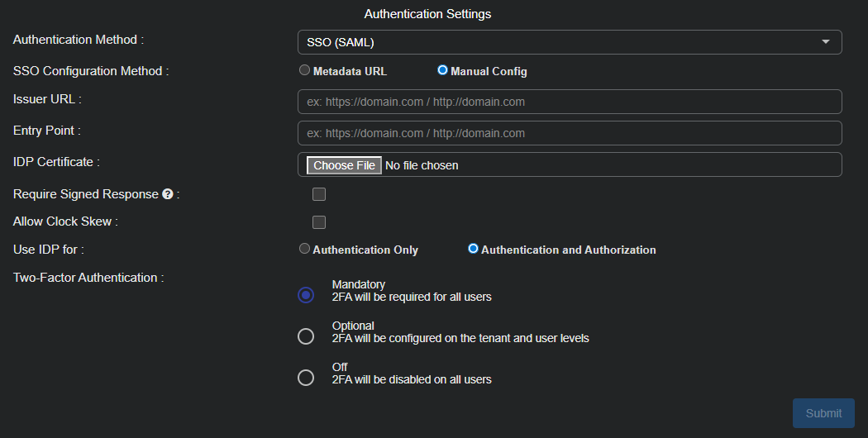
Task: Turn Two-Factor Authentication Off
Action: pos(306,378)
